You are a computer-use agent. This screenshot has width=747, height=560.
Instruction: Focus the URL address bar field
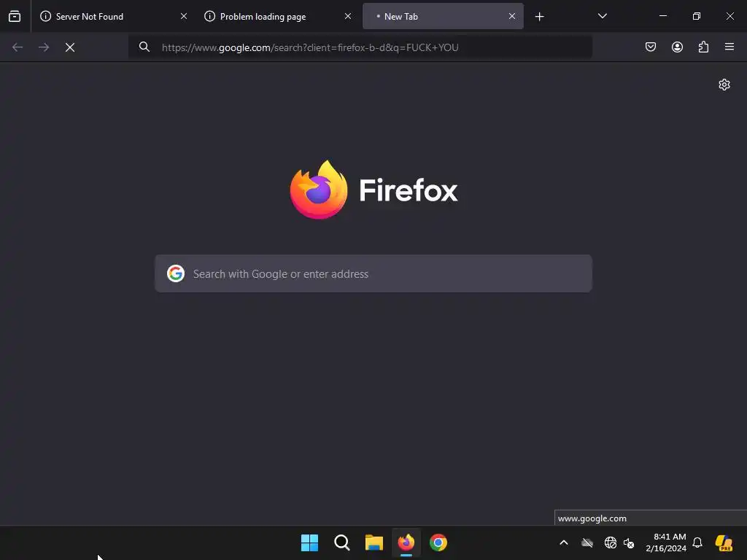point(360,47)
